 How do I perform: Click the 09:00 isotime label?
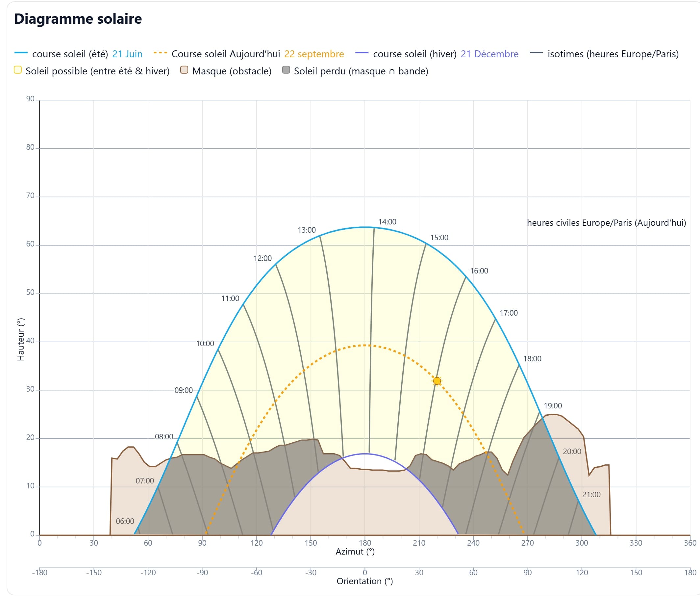pyautogui.click(x=184, y=390)
